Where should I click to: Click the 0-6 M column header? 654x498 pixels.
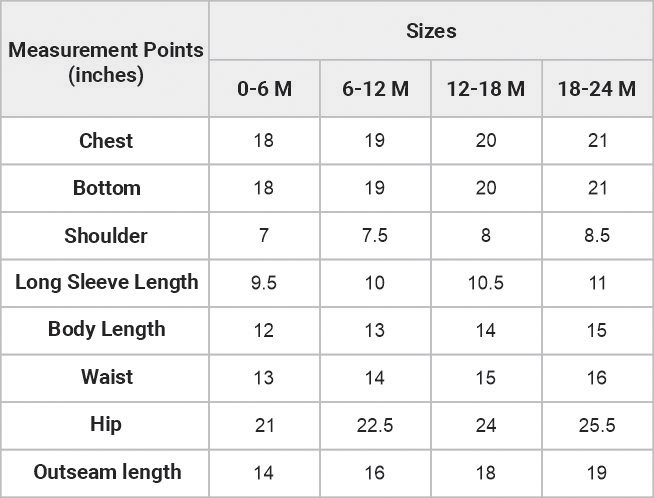[264, 88]
